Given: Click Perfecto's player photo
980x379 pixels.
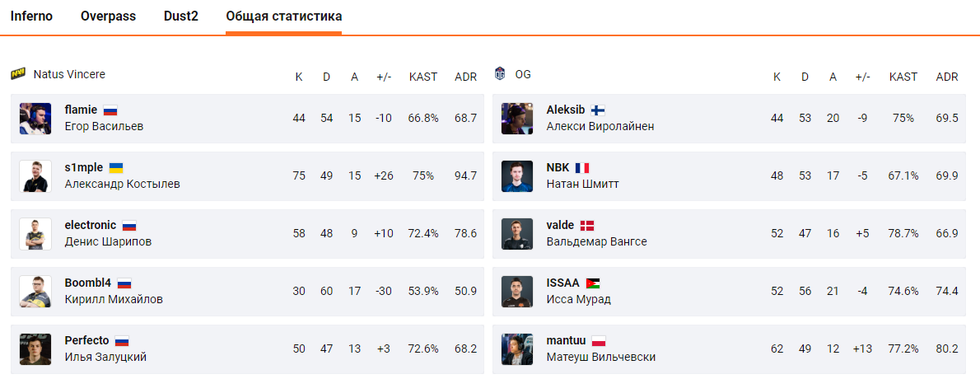Looking at the screenshot, I should (35, 349).
